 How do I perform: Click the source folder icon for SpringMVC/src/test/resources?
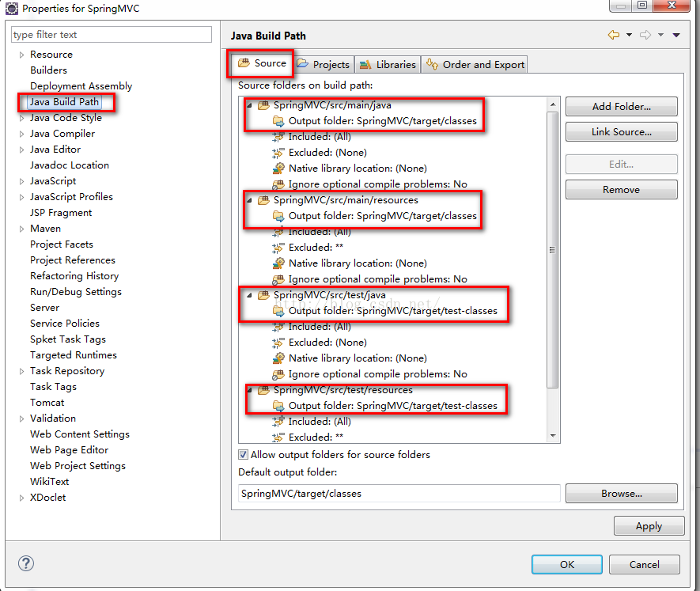(264, 390)
